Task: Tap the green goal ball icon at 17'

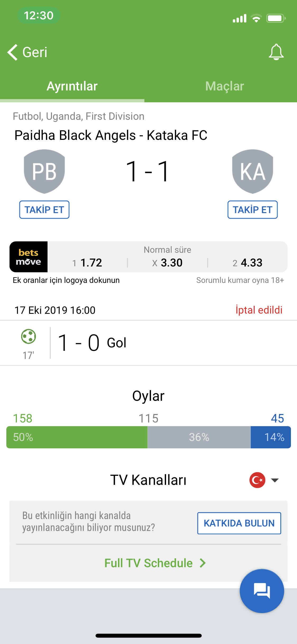Action: 29,336
